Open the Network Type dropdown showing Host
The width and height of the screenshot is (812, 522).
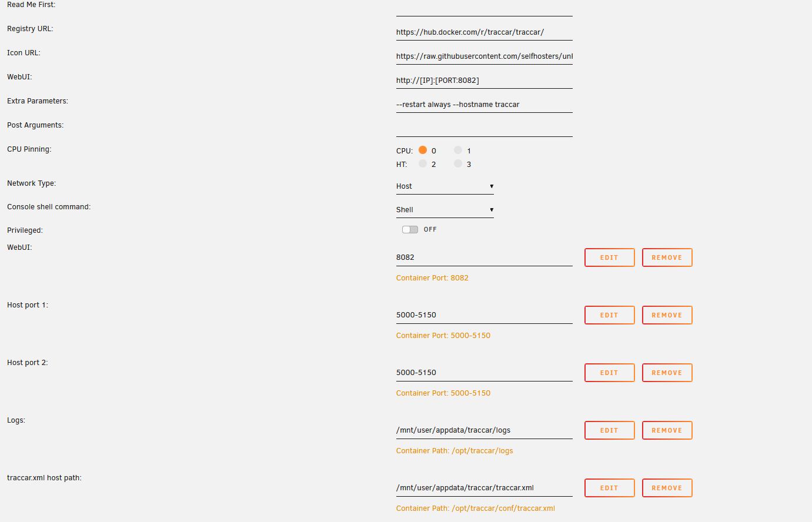[445, 186]
